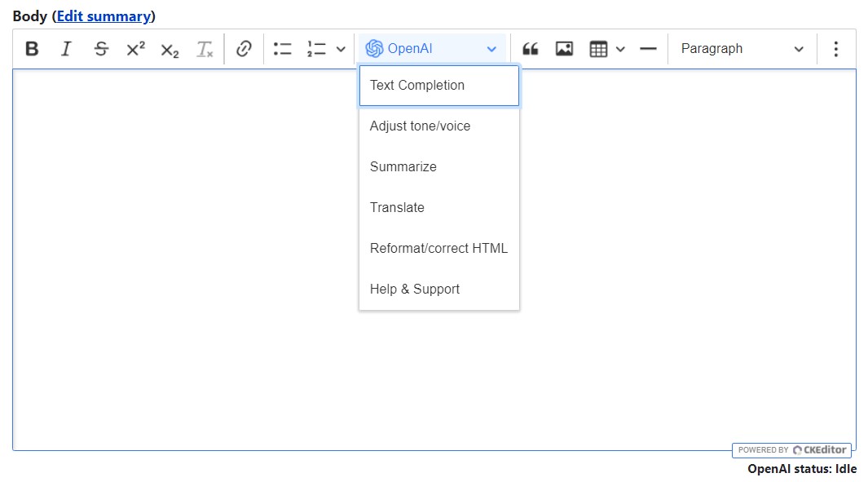Choose Reformat/correct HTML option

(x=439, y=248)
